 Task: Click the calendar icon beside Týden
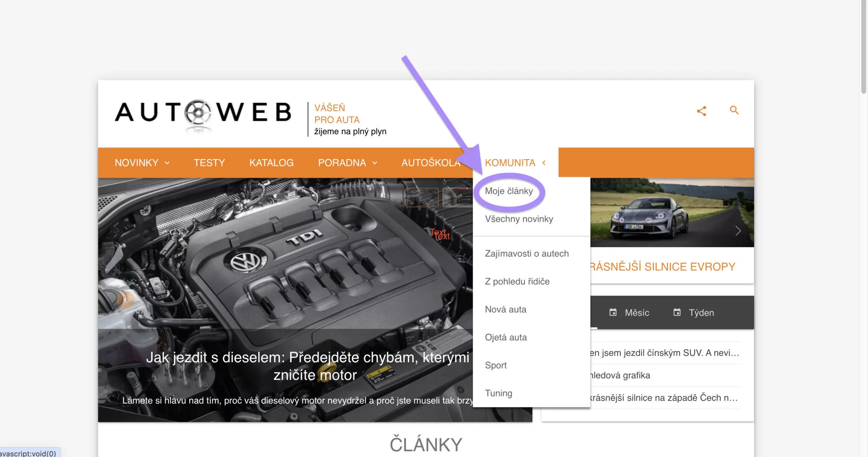pyautogui.click(x=677, y=312)
